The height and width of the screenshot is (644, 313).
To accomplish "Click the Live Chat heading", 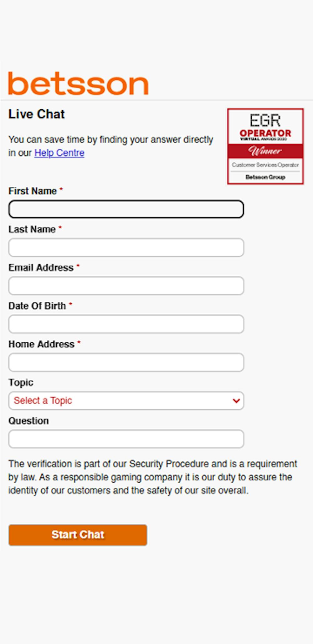I will tap(37, 114).
